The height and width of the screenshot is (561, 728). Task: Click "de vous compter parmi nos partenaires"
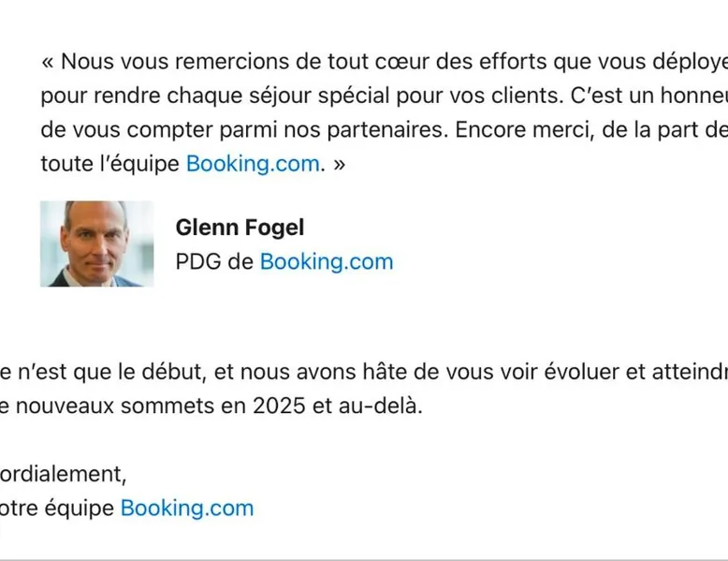point(244,130)
